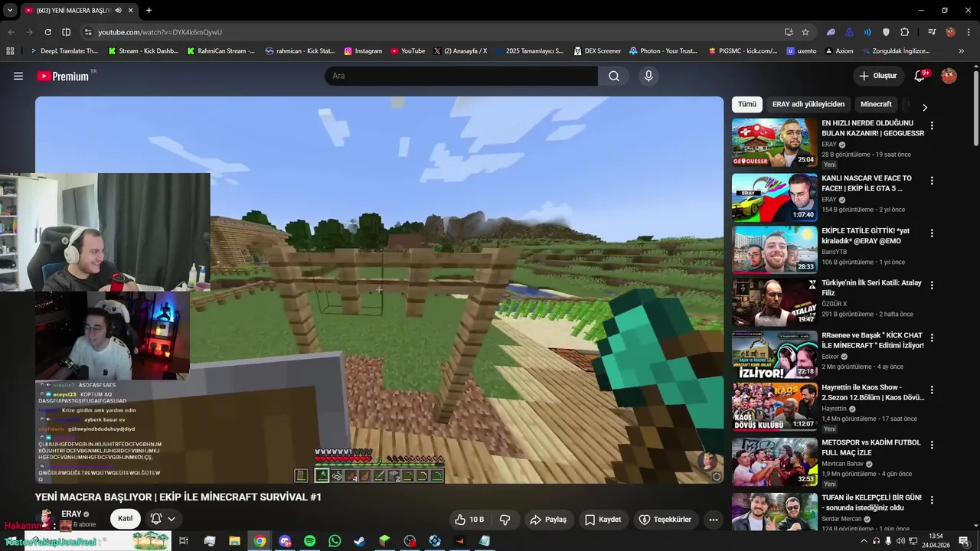Open Chrome apps grid in bookmarks bar
Viewport: 980px width, 551px height.
[10, 51]
